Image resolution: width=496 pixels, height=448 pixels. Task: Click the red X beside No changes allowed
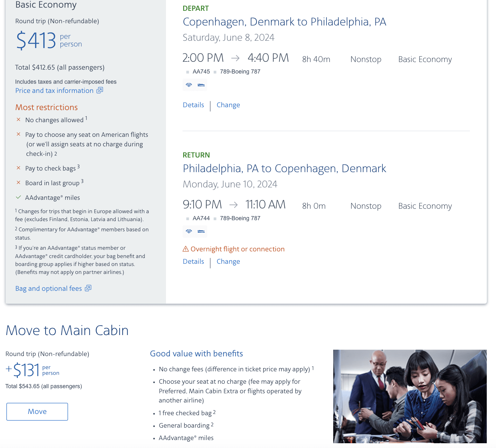click(18, 120)
